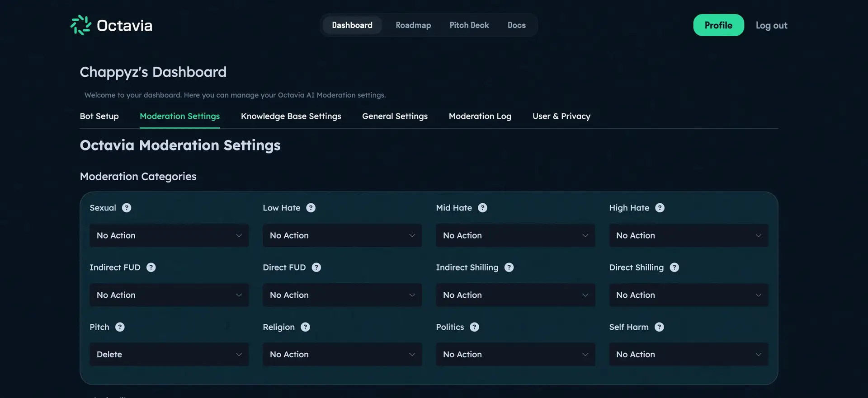Click the Octavia logo icon
This screenshot has width=868, height=398.
pyautogui.click(x=81, y=25)
